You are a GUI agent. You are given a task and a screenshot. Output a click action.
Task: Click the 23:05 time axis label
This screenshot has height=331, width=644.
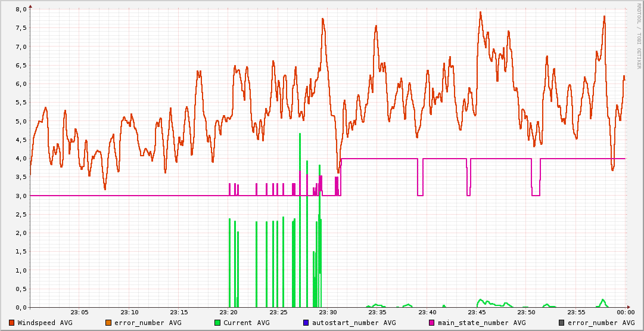click(79, 313)
